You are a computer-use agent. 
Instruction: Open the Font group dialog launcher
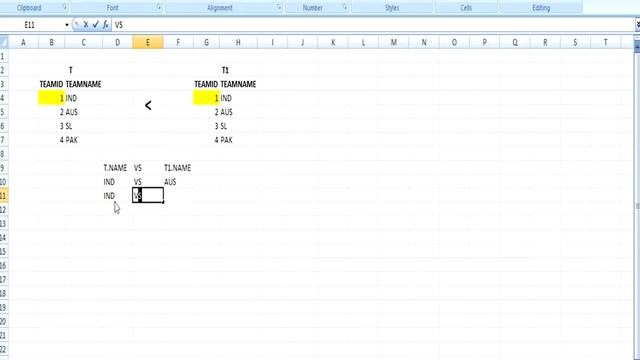coord(159,7)
